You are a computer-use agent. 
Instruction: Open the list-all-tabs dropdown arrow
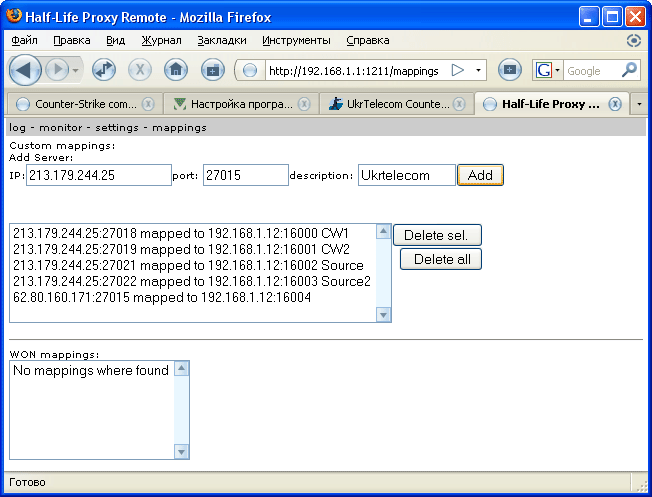point(640,104)
